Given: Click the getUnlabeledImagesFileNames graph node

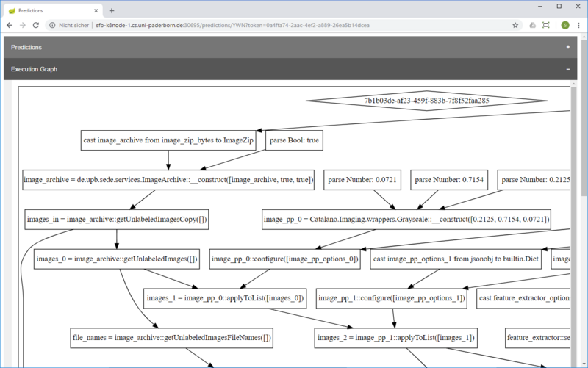Looking at the screenshot, I should [x=173, y=338].
